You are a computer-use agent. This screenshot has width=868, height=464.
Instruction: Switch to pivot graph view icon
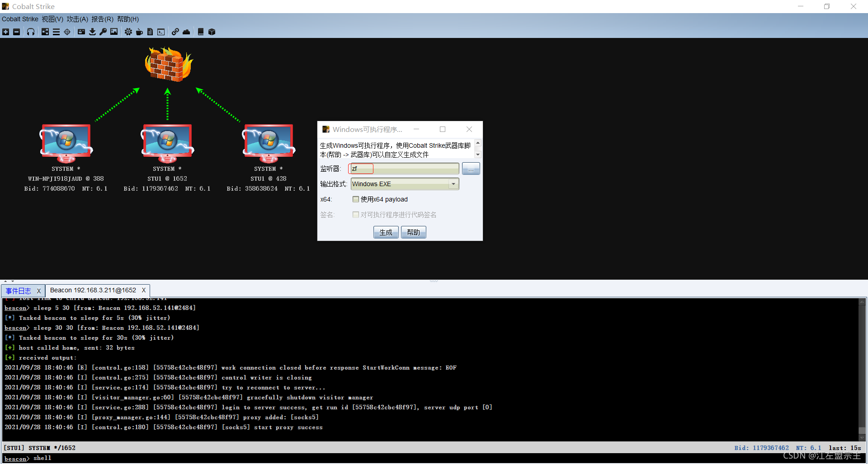click(45, 32)
